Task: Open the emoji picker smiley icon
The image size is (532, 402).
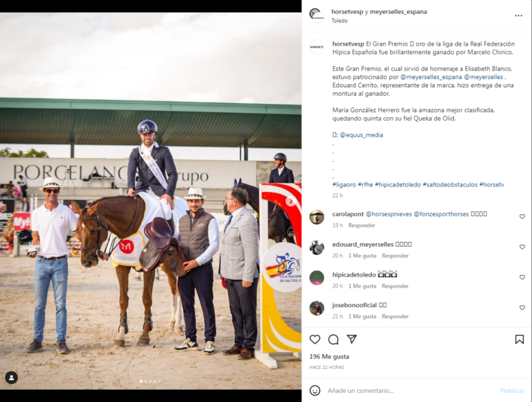Action: tap(315, 390)
